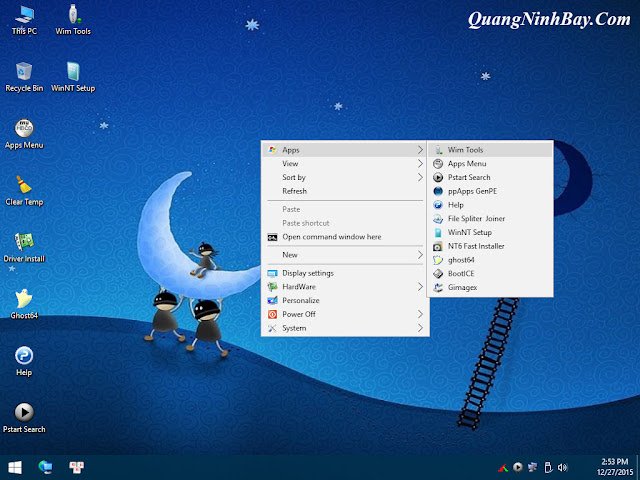Click Refresh in context menu

[x=345, y=191]
